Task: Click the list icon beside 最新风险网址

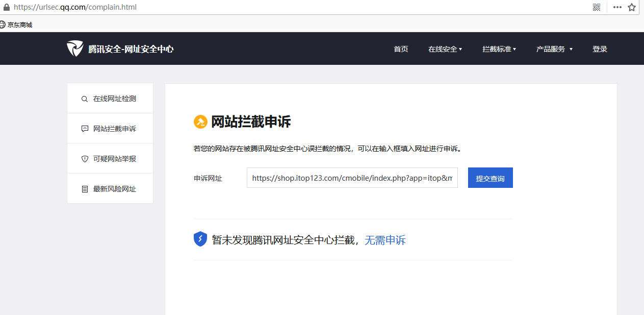Action: (x=85, y=189)
